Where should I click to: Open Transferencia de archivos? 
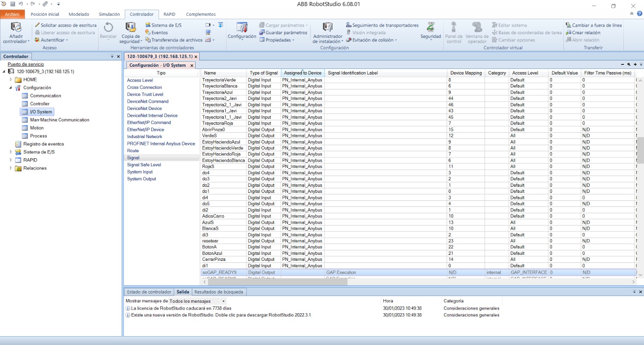click(x=174, y=40)
